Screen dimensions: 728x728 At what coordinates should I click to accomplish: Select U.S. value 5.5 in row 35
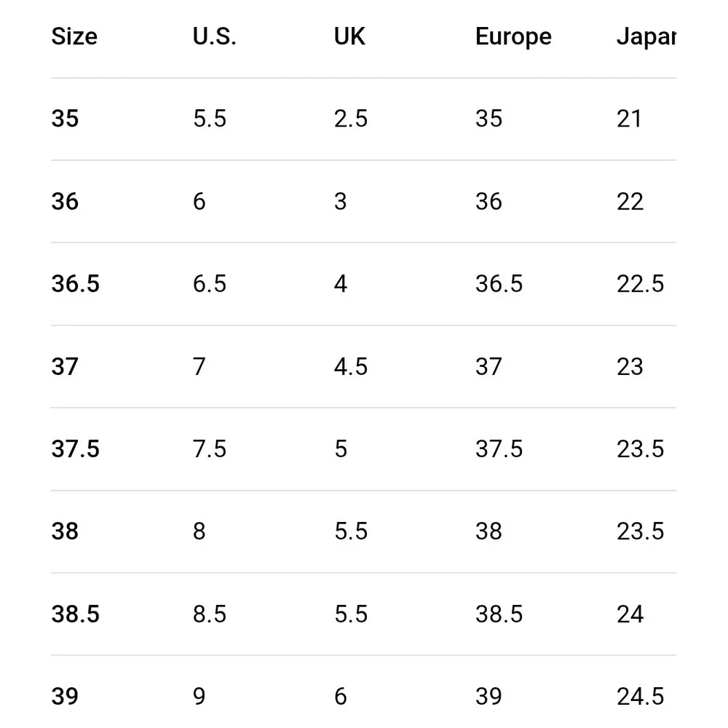click(x=210, y=119)
